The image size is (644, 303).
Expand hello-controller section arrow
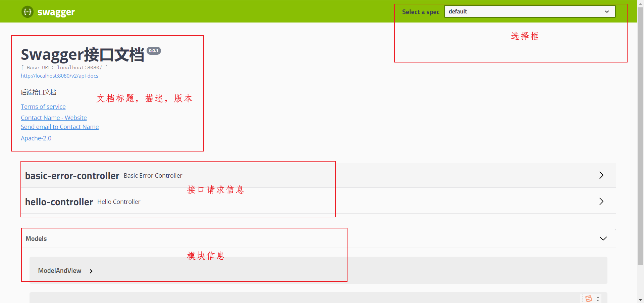point(601,202)
